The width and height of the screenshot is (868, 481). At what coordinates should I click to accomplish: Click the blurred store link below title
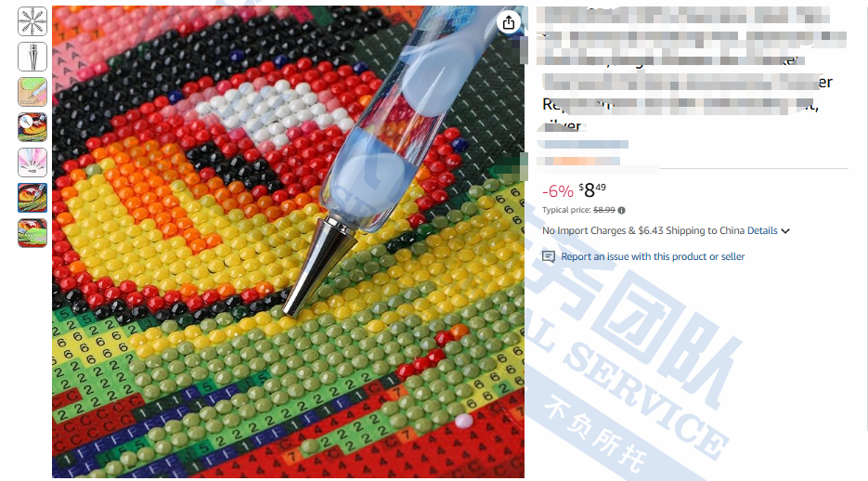coord(583,145)
